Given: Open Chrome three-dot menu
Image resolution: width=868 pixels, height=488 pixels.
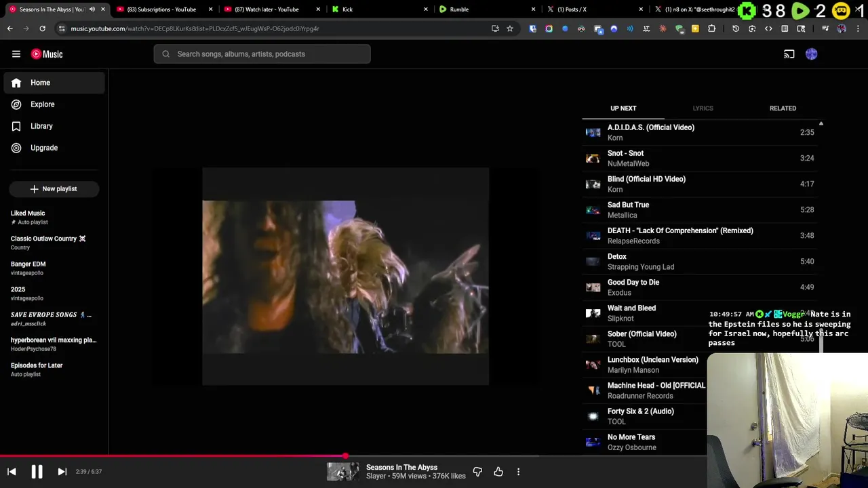Looking at the screenshot, I should 859,28.
